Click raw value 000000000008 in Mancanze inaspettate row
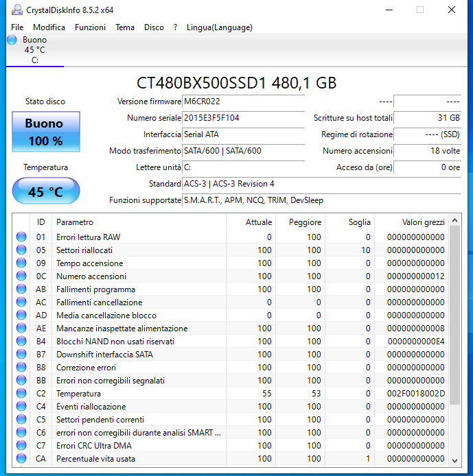Screen dimensions: 473x476 coord(416,328)
